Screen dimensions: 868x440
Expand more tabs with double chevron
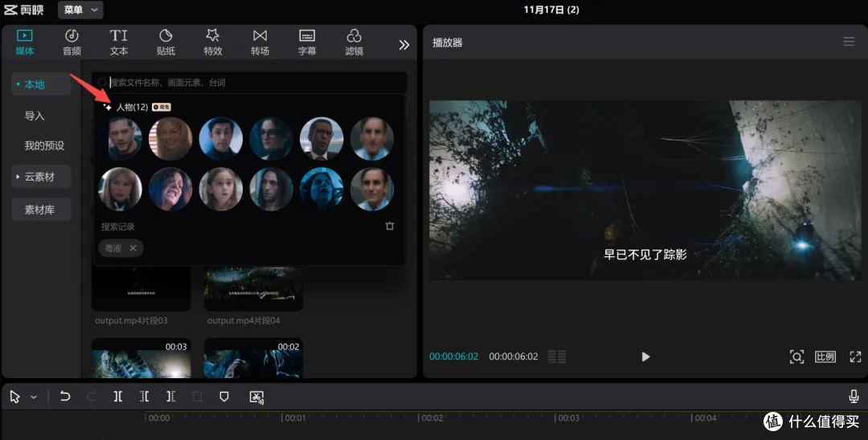pos(404,45)
